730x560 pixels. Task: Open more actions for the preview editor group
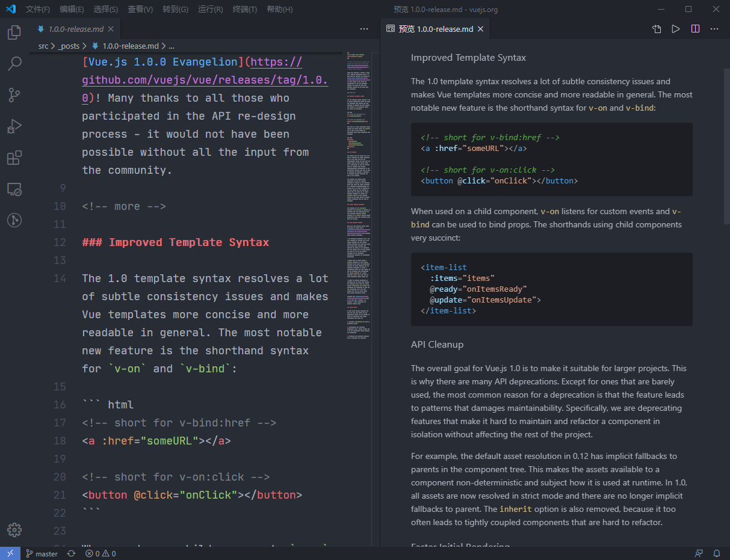click(x=714, y=29)
